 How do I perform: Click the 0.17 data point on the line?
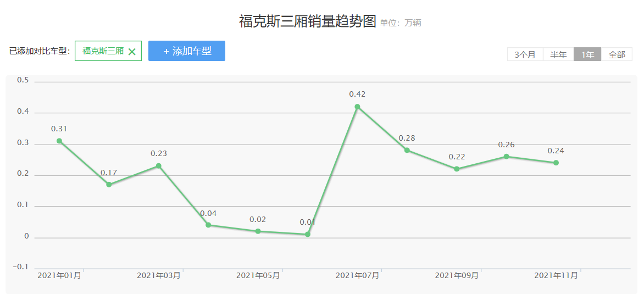tap(109, 184)
